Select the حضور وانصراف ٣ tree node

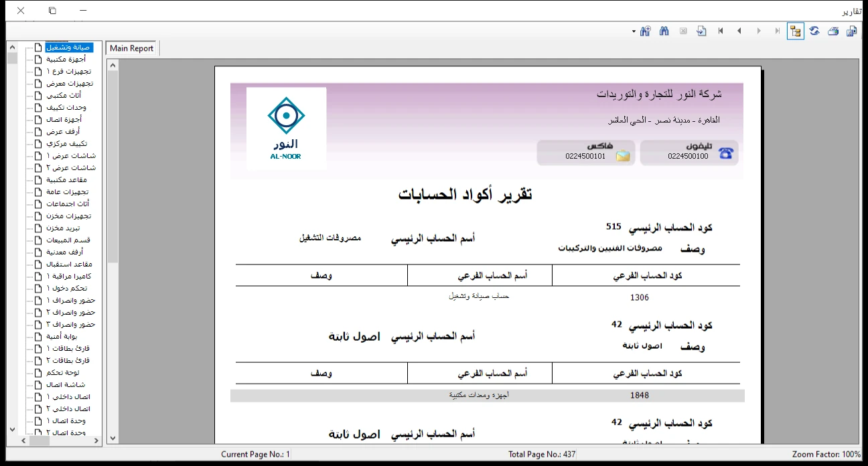pos(71,325)
